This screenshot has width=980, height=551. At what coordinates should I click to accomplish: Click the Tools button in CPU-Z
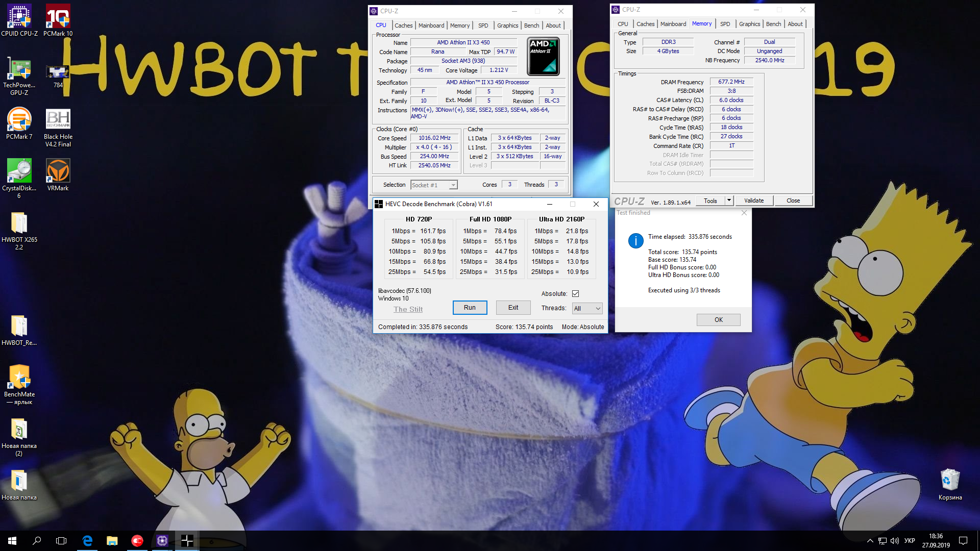(x=710, y=201)
